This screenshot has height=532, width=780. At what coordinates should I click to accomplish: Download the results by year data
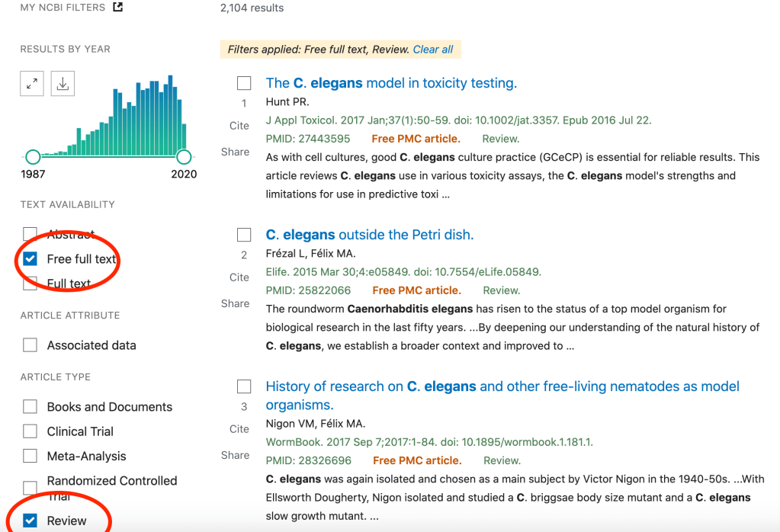(x=63, y=85)
